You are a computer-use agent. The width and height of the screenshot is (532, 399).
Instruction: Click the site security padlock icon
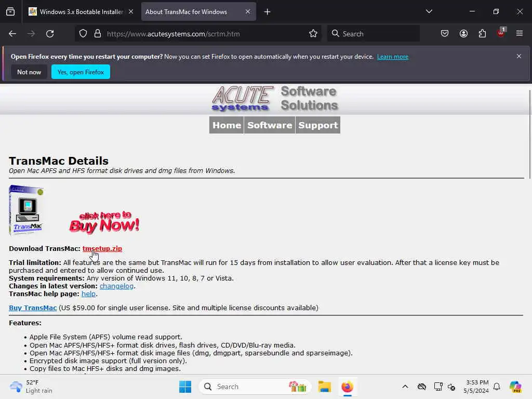98,34
